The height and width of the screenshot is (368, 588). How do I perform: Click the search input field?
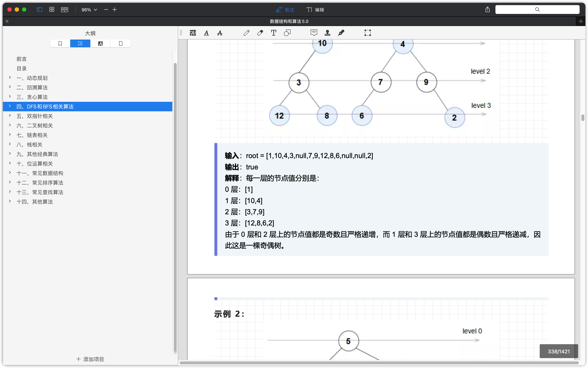(x=537, y=10)
